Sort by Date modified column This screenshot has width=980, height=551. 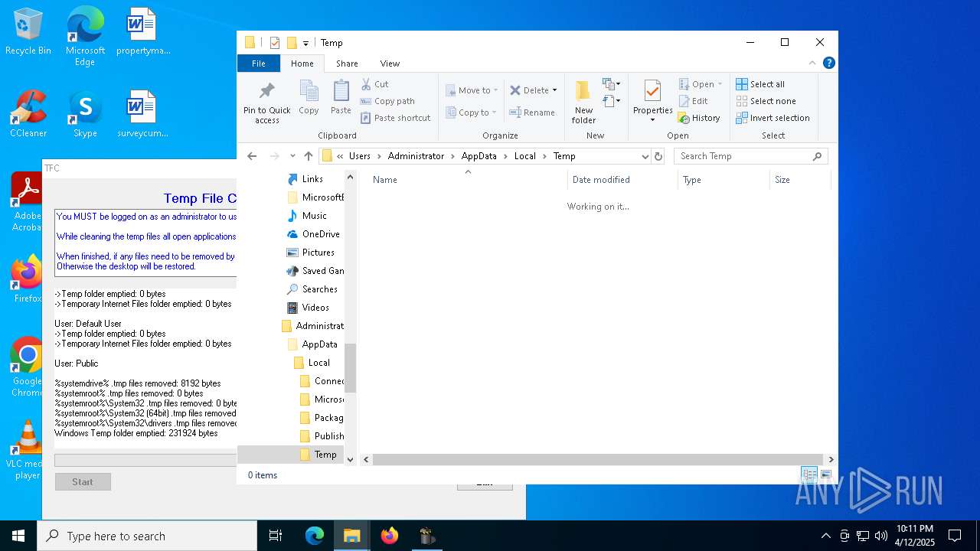[623, 180]
